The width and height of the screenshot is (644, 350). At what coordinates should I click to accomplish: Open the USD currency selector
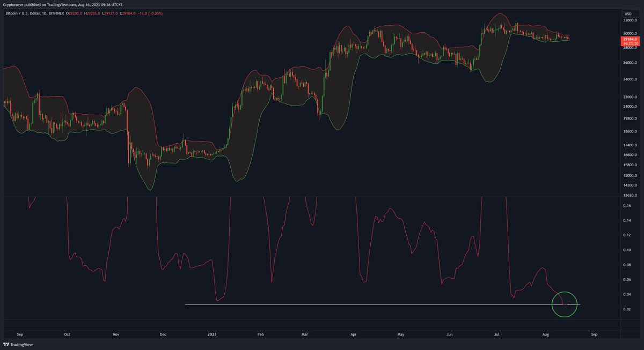(627, 13)
